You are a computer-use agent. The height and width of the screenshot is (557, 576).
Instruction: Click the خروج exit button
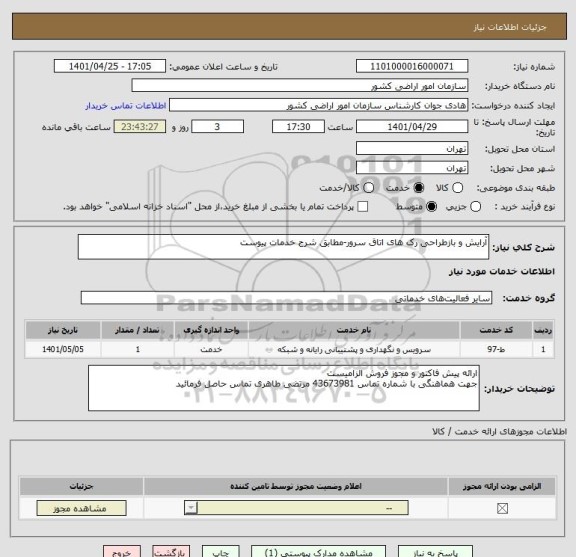point(122,551)
